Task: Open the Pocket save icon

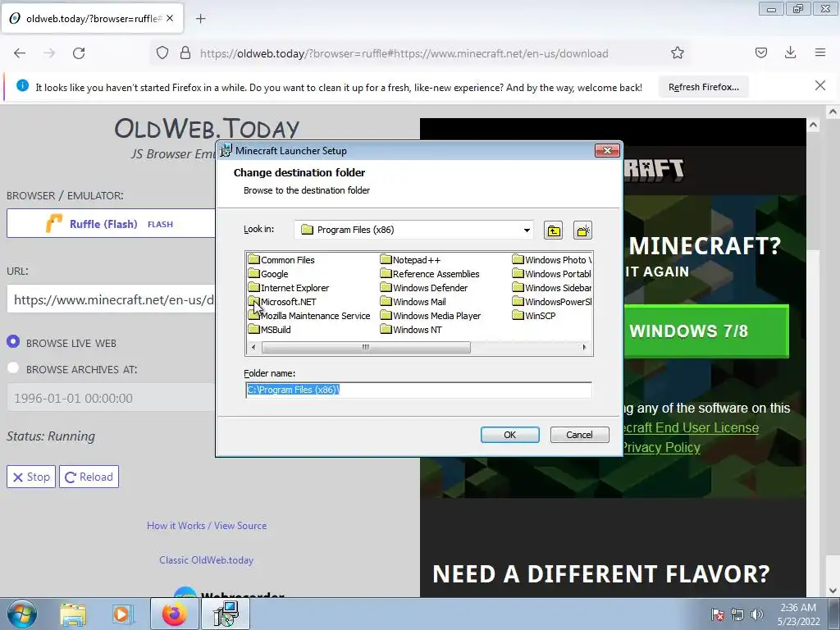Action: tap(760, 52)
